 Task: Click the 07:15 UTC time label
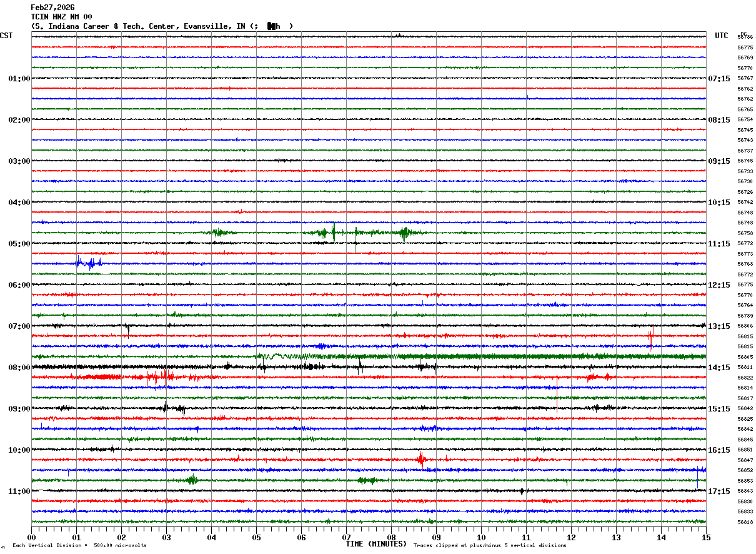click(x=719, y=79)
